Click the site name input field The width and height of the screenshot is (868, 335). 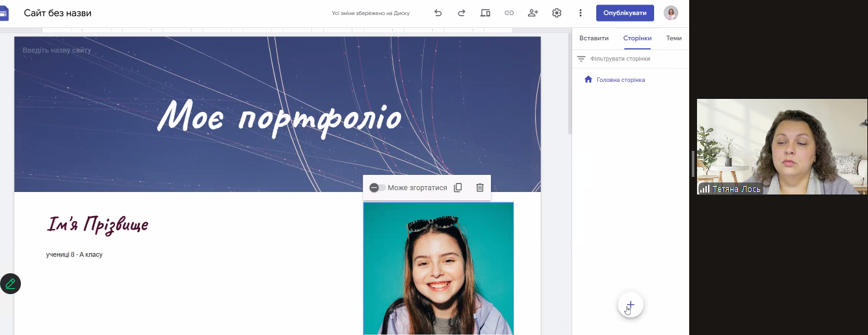[x=57, y=51]
